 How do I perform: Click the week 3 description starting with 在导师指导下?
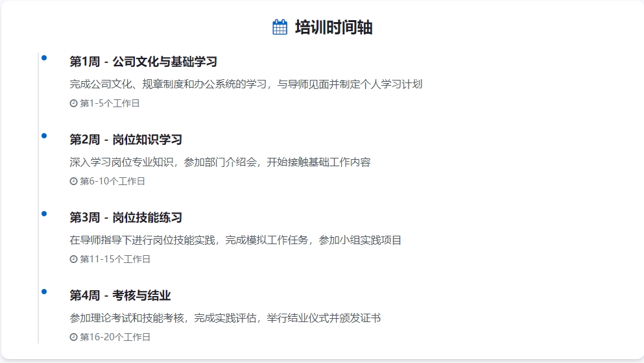click(x=235, y=240)
